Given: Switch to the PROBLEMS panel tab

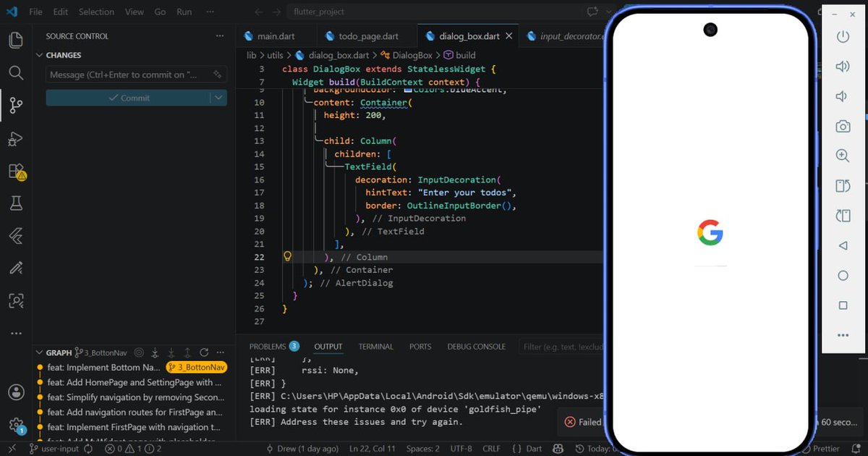Looking at the screenshot, I should [273, 347].
